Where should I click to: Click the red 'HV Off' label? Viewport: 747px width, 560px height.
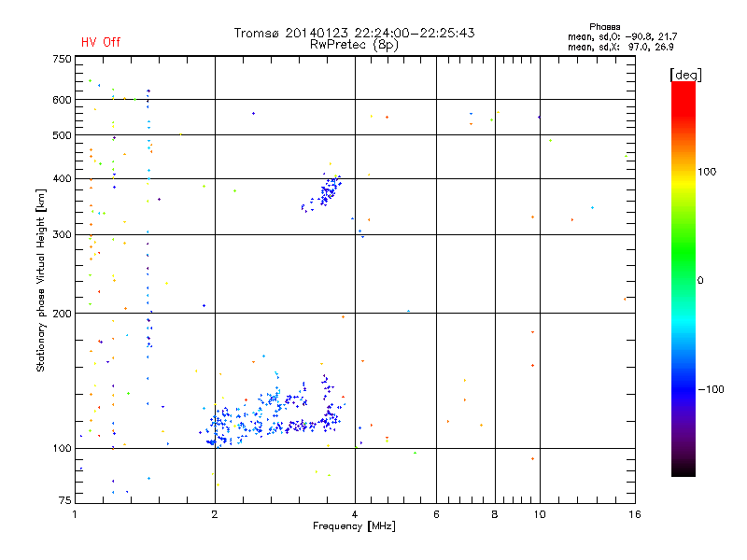101,42
